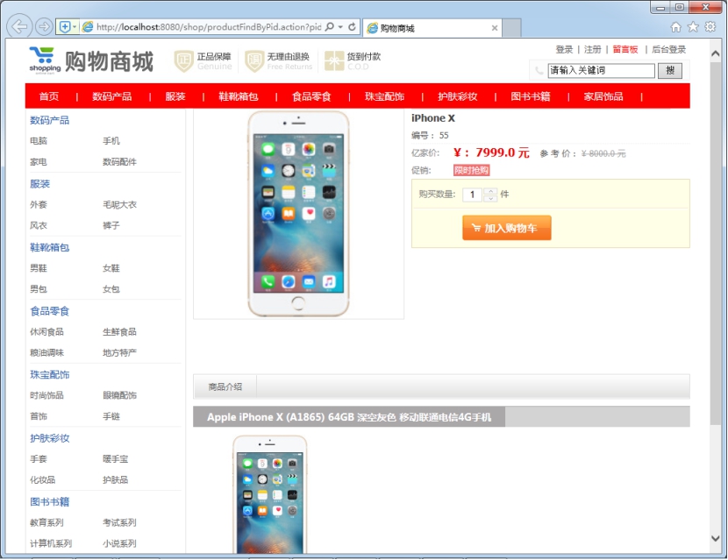Click the shopping cart site logo
Viewport: 728px width, 560px height.
tap(45, 60)
